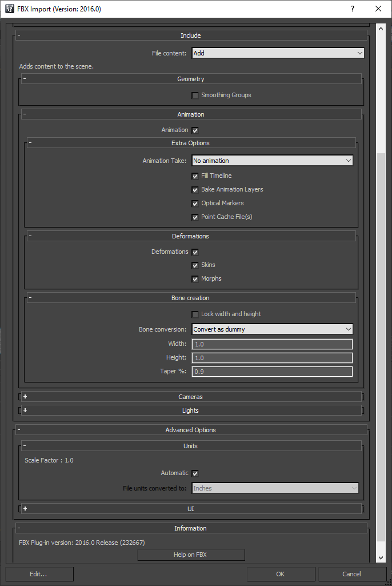Toggle the Deformations checkbox

point(195,252)
